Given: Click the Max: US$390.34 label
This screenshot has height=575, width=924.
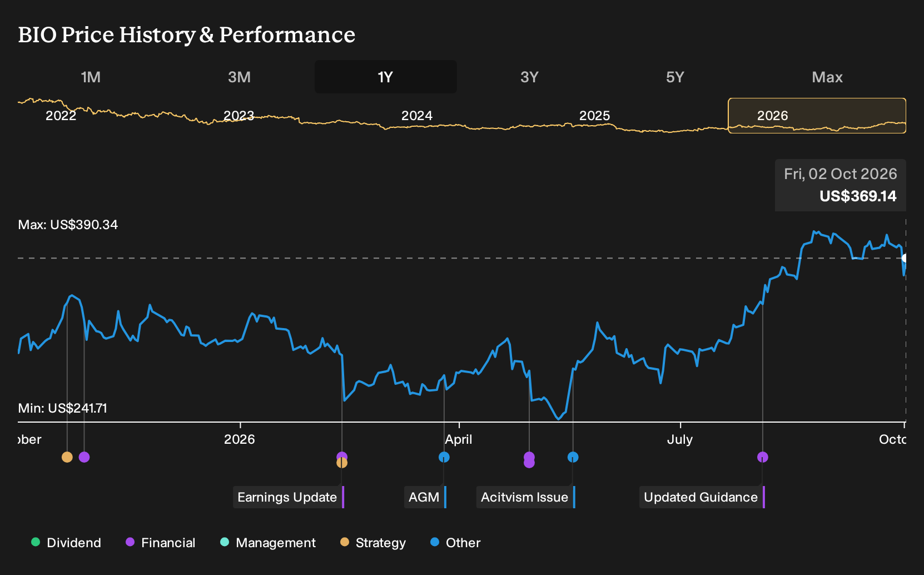Looking at the screenshot, I should click(x=68, y=225).
